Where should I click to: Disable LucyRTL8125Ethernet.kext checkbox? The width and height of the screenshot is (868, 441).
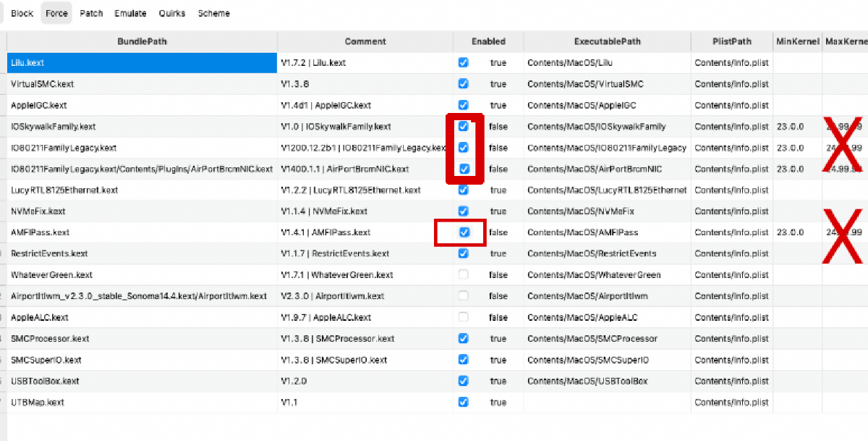pos(463,190)
